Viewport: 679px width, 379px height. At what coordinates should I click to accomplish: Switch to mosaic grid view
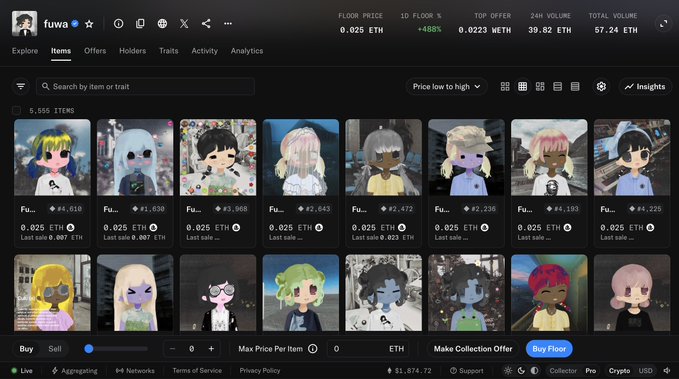[x=540, y=87]
